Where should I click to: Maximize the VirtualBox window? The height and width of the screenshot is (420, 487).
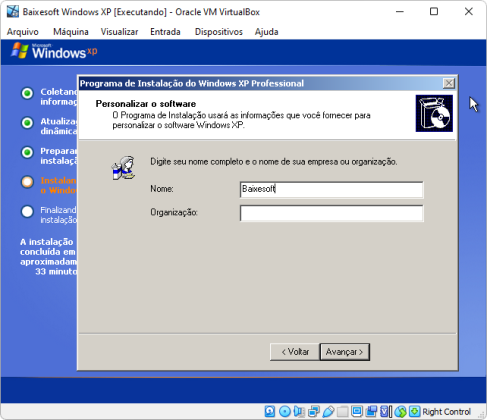tap(434, 12)
